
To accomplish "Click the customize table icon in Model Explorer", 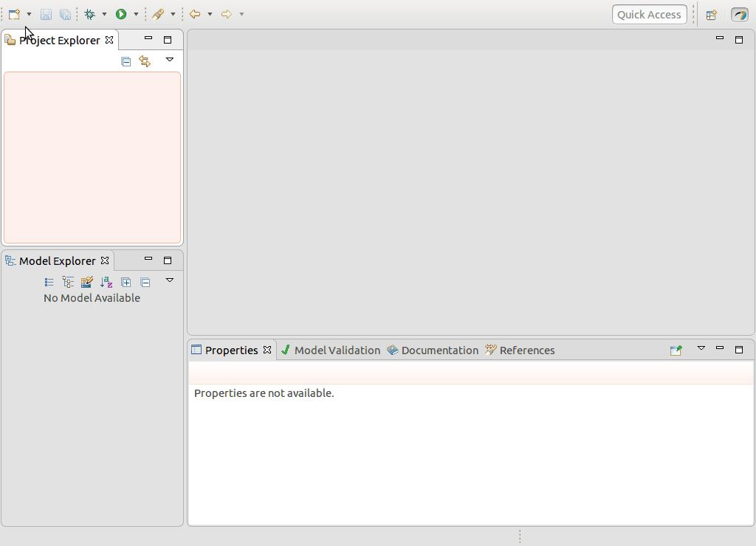I will point(87,282).
